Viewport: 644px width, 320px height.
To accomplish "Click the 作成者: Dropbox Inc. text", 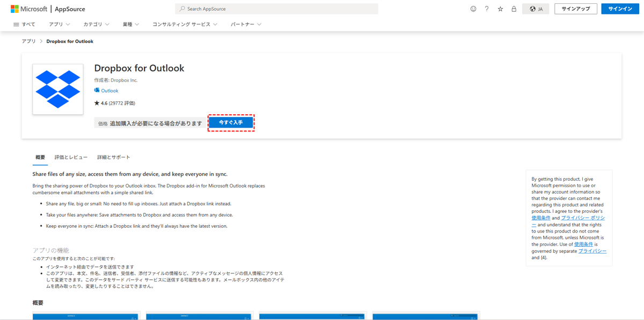I will click(116, 80).
